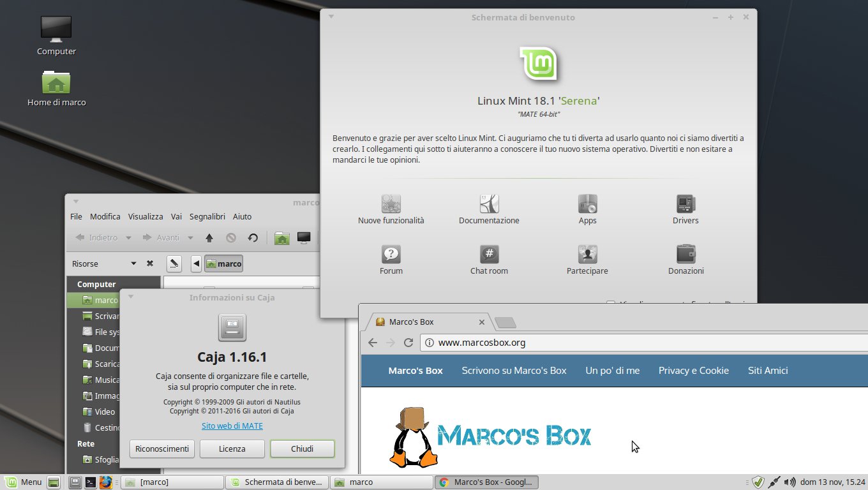Click the Linux Mint logo in welcome screen

point(539,64)
